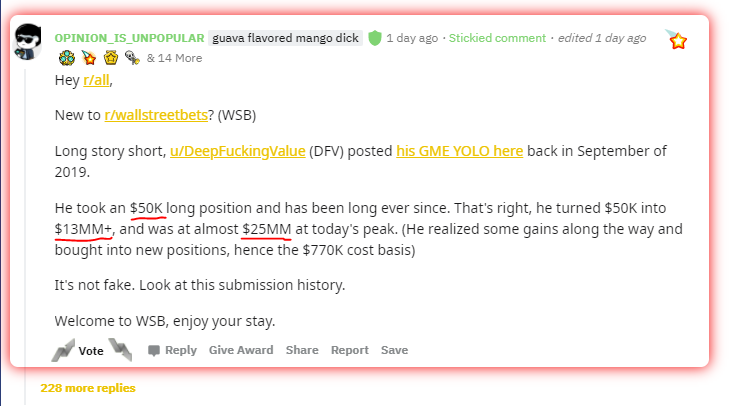Click the first teal flower award badge
This screenshot has height=406, width=741.
tap(67, 58)
